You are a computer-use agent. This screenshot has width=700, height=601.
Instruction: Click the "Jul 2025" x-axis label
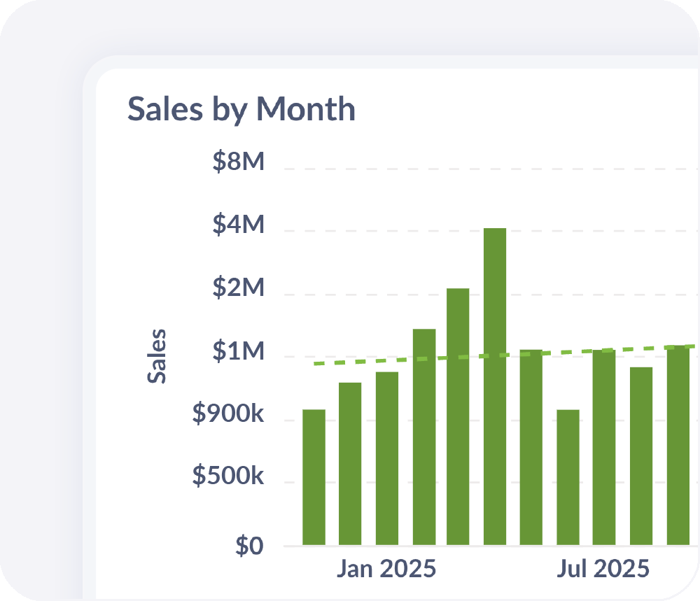(x=603, y=569)
